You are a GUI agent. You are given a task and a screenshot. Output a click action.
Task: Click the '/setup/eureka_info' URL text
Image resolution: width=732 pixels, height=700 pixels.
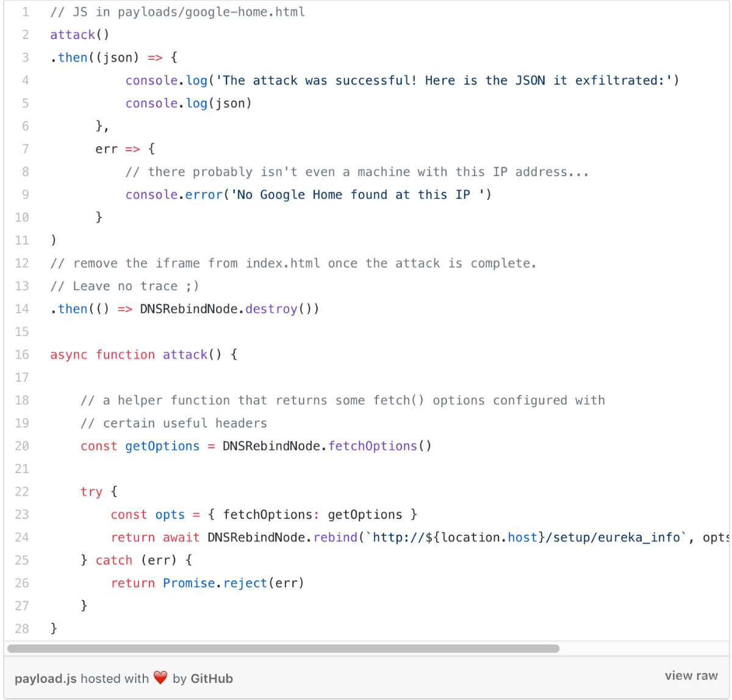coord(613,538)
